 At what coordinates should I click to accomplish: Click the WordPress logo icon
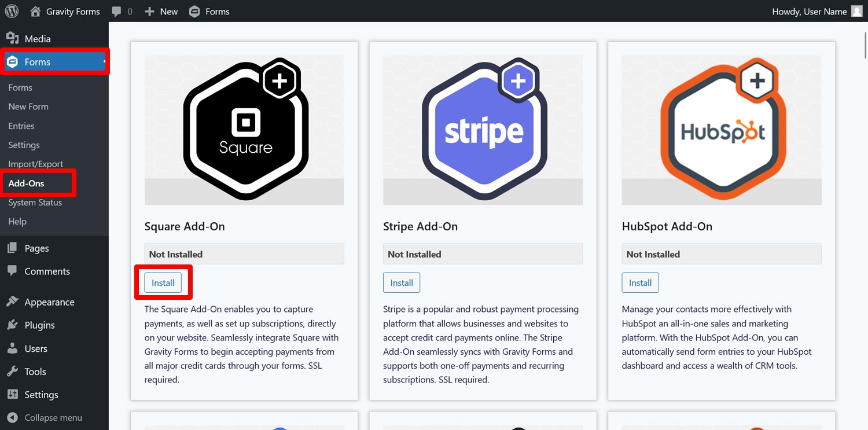[x=12, y=11]
